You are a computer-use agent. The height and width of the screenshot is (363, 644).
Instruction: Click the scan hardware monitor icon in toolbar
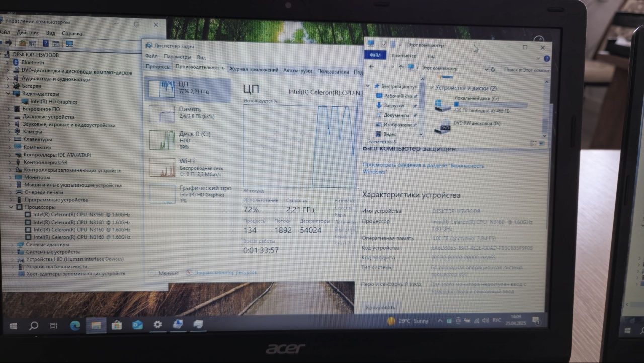coord(69,44)
